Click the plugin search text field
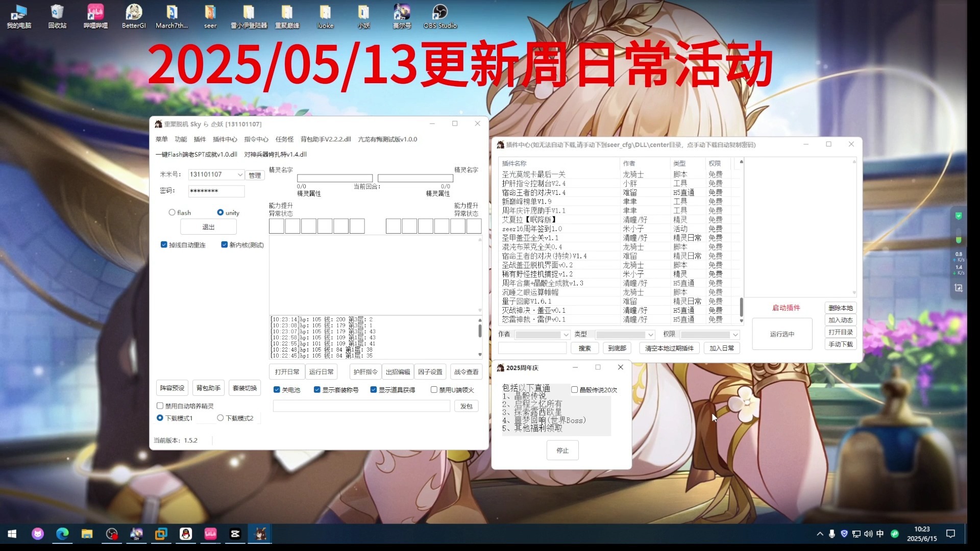Image resolution: width=980 pixels, height=551 pixels. pyautogui.click(x=532, y=348)
